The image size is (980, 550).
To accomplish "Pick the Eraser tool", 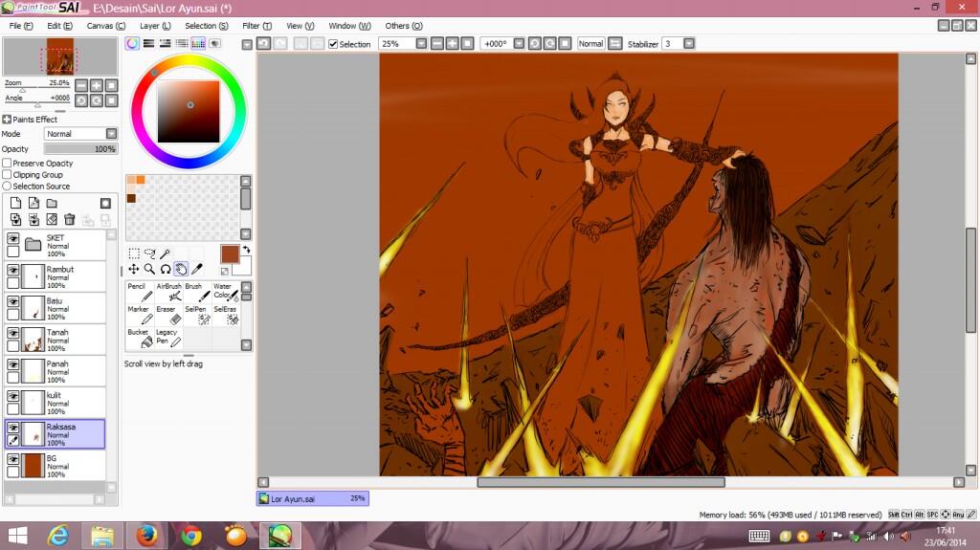I will pos(168,315).
